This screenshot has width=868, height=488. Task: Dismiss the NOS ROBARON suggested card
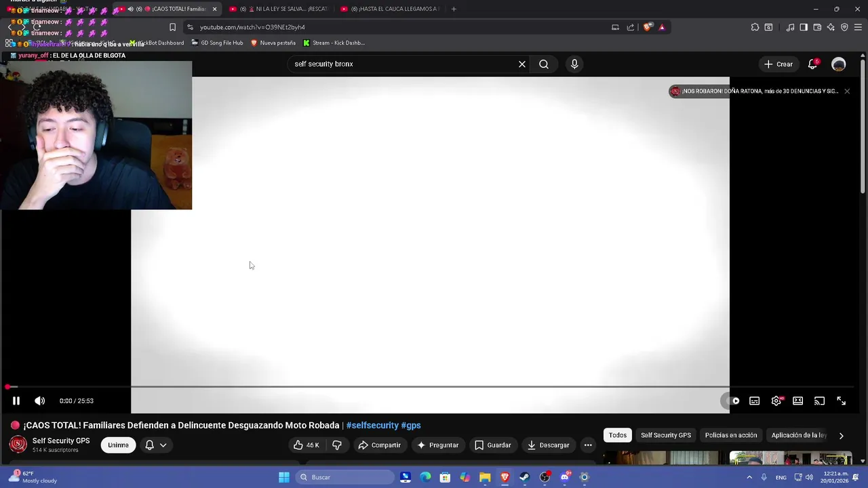[x=847, y=91]
